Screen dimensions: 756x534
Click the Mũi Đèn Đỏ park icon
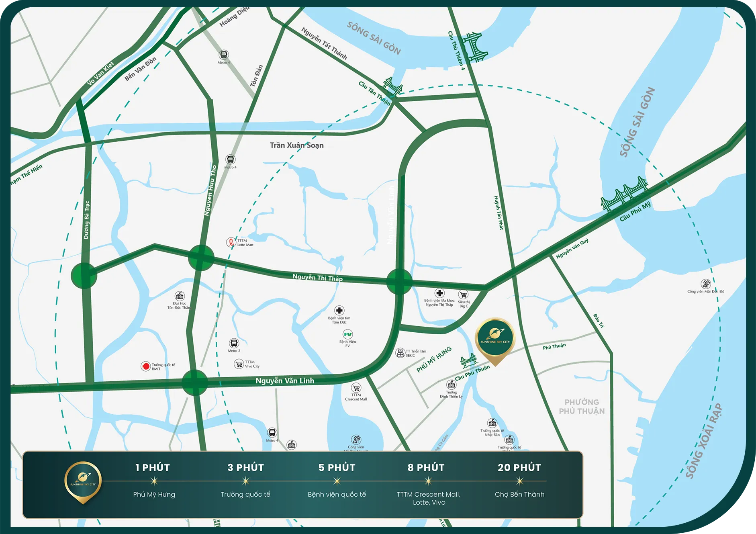pos(706,284)
